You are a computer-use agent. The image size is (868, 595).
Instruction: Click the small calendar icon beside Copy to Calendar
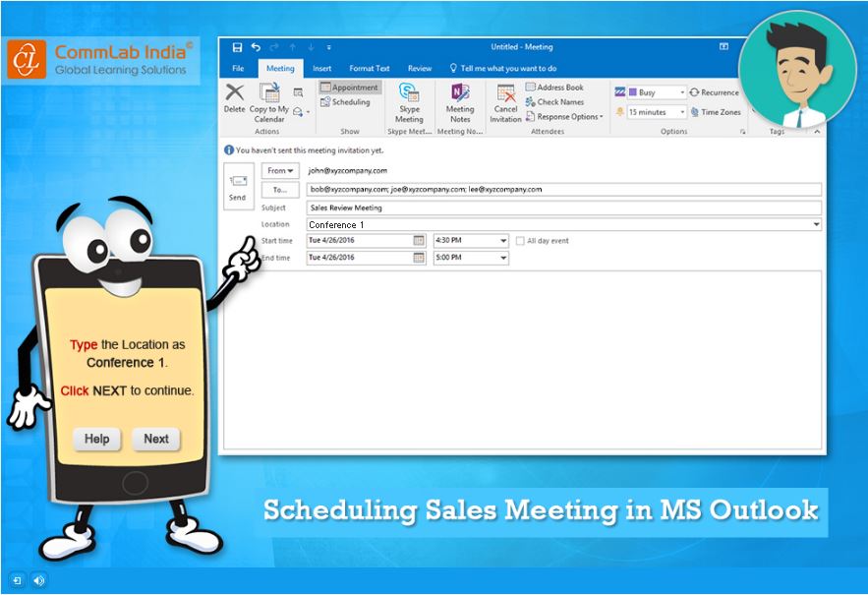(298, 92)
